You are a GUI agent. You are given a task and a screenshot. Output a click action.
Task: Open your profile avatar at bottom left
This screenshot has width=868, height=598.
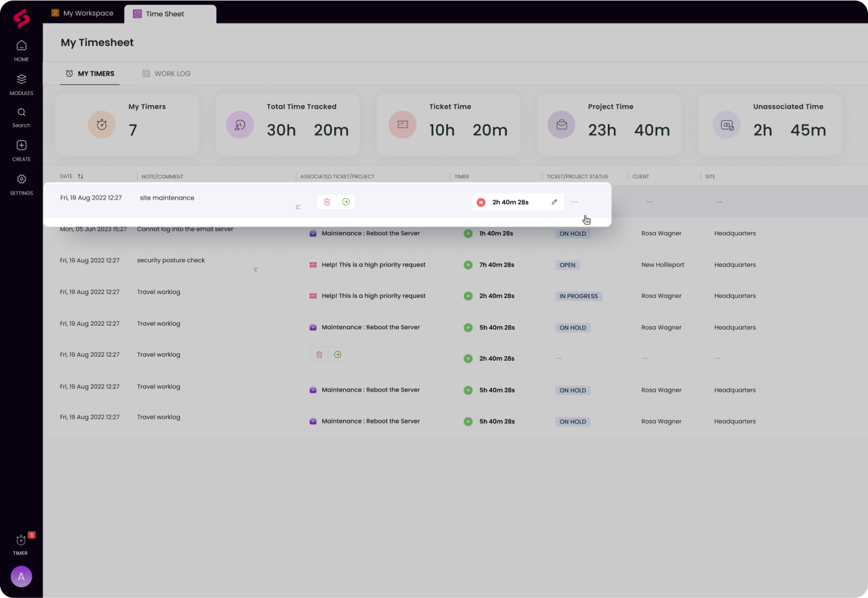(21, 576)
